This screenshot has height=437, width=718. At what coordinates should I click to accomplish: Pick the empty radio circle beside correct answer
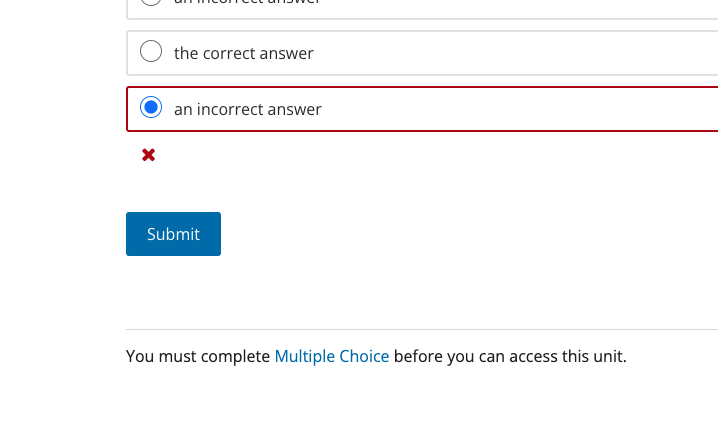point(151,51)
